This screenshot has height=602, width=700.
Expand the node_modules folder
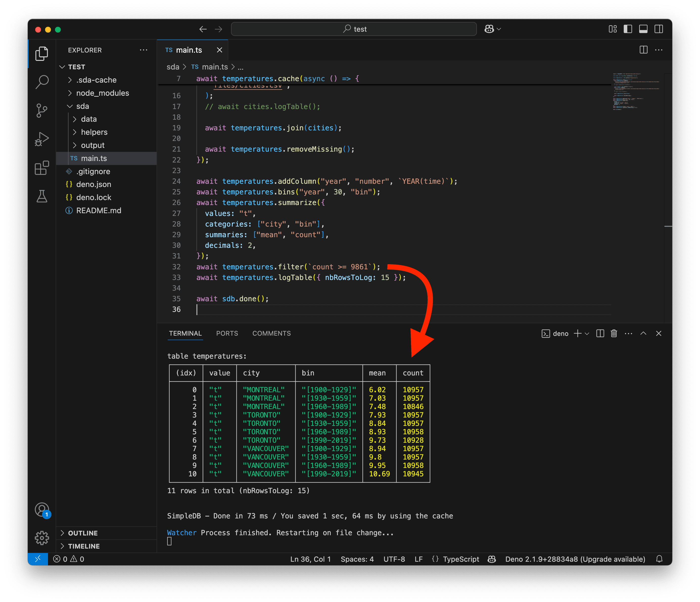[x=102, y=93]
